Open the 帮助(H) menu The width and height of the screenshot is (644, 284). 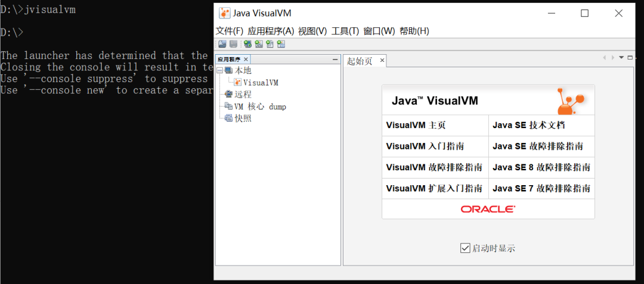[x=414, y=31]
